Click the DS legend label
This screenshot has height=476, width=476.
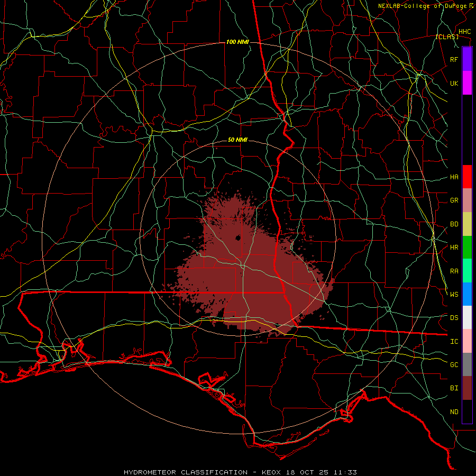point(454,318)
